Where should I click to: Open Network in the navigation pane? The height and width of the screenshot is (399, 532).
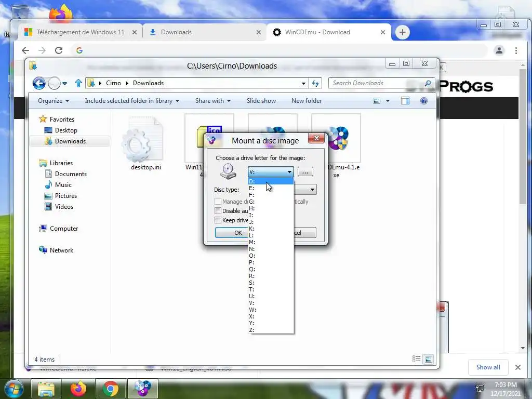[x=61, y=250]
